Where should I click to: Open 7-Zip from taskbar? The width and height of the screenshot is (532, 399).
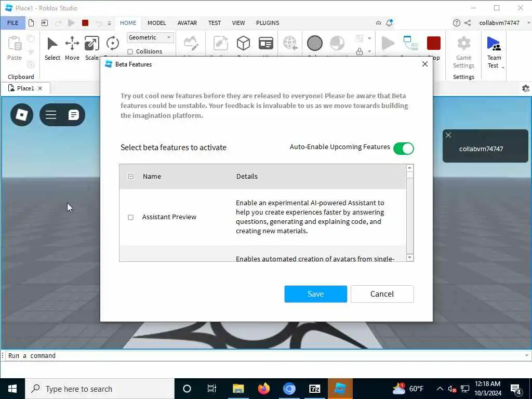(x=314, y=389)
